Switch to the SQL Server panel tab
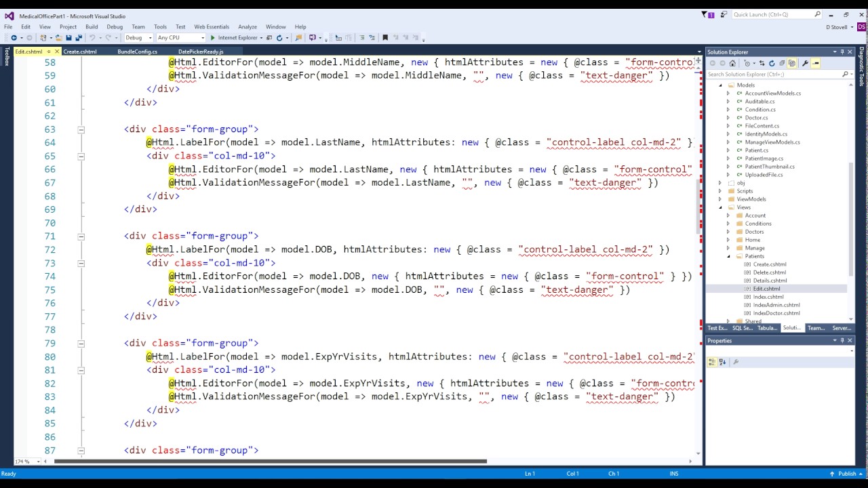 click(x=743, y=328)
